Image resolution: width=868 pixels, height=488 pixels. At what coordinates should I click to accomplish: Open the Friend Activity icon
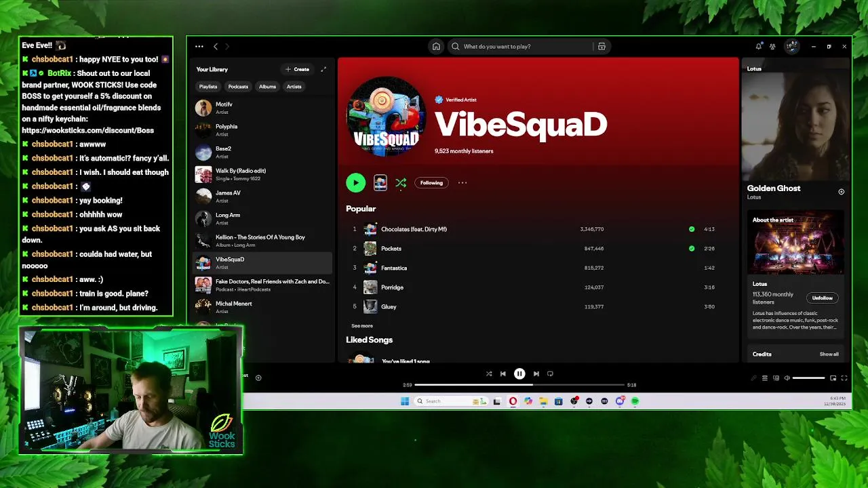tap(772, 47)
